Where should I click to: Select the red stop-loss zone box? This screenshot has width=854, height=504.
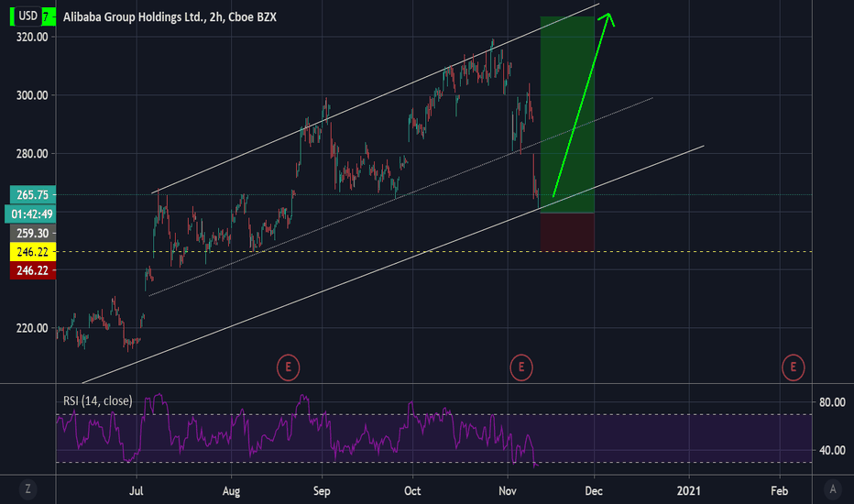[x=567, y=232]
